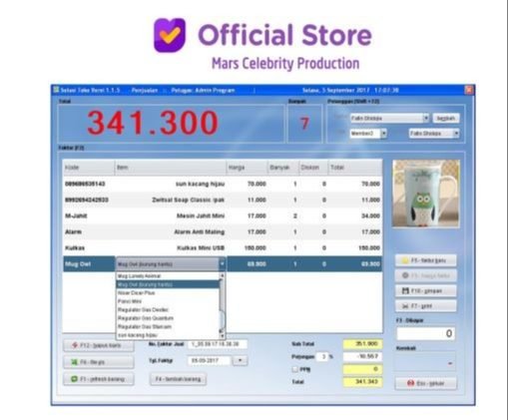
Task: Click the Item column header
Action: [x=171, y=168]
